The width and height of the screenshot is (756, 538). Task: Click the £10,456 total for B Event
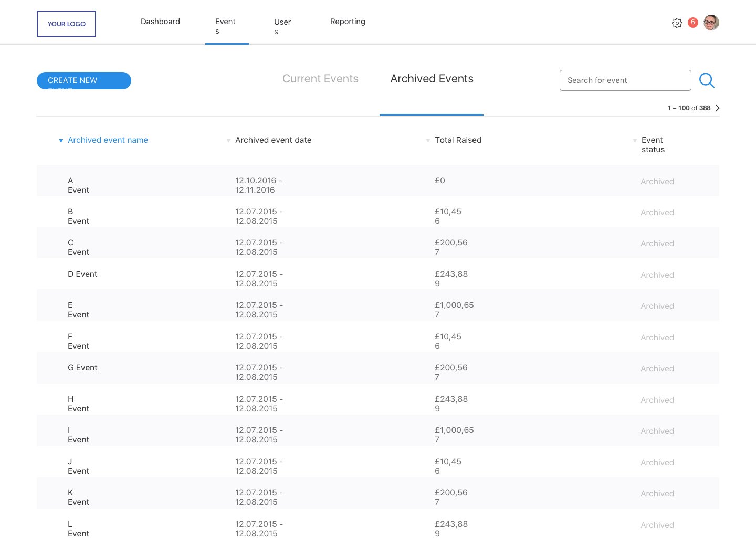(448, 216)
